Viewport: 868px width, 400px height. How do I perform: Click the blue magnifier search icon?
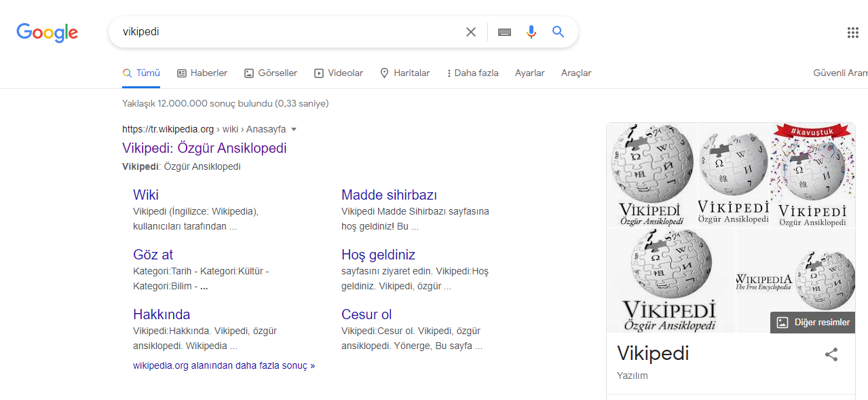pos(559,32)
